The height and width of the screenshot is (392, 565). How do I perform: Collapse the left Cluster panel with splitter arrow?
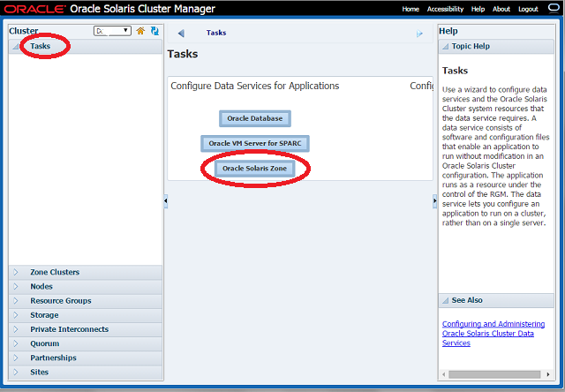point(165,201)
